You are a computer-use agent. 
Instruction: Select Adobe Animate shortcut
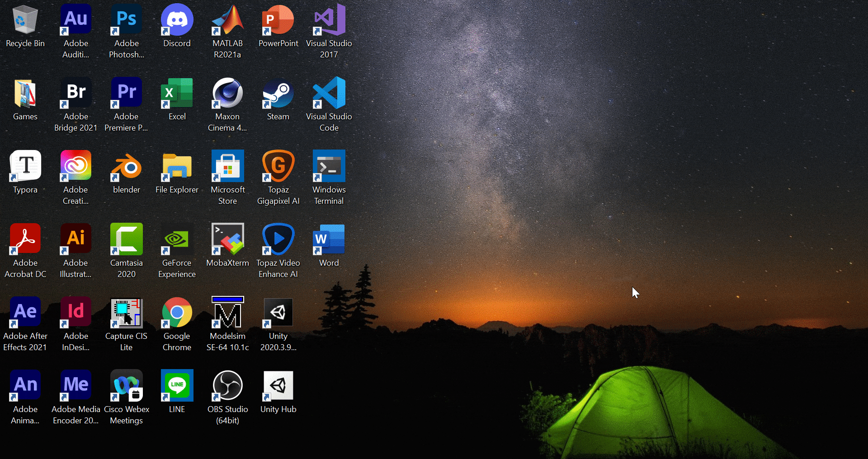click(25, 386)
